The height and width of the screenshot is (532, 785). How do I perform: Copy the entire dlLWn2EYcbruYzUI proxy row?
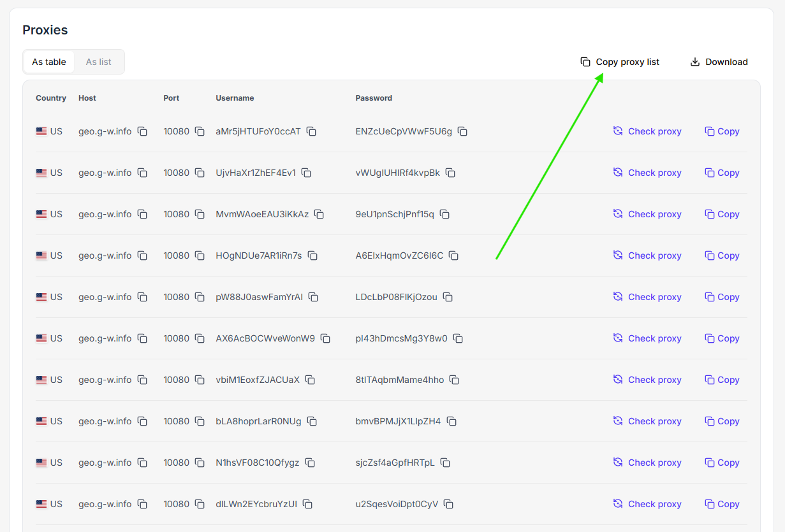click(x=722, y=504)
